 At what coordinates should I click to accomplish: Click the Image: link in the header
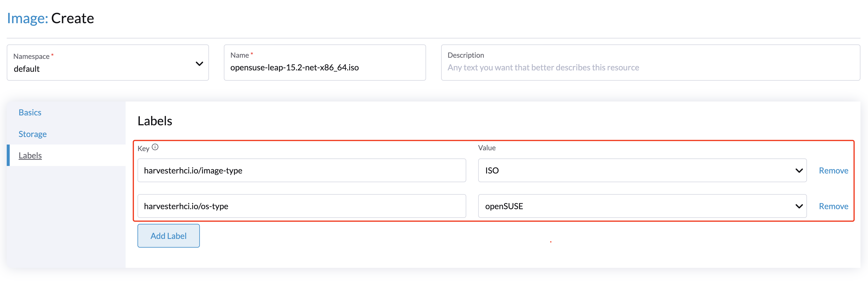[27, 18]
